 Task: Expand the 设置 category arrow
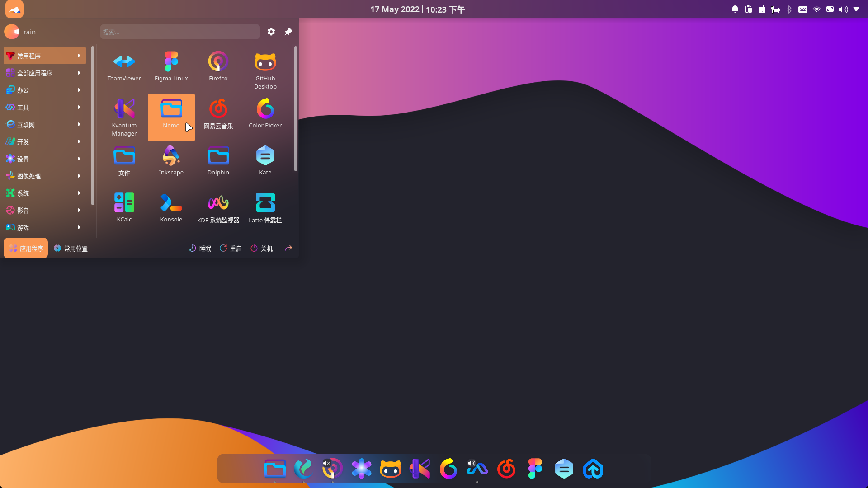[79, 159]
